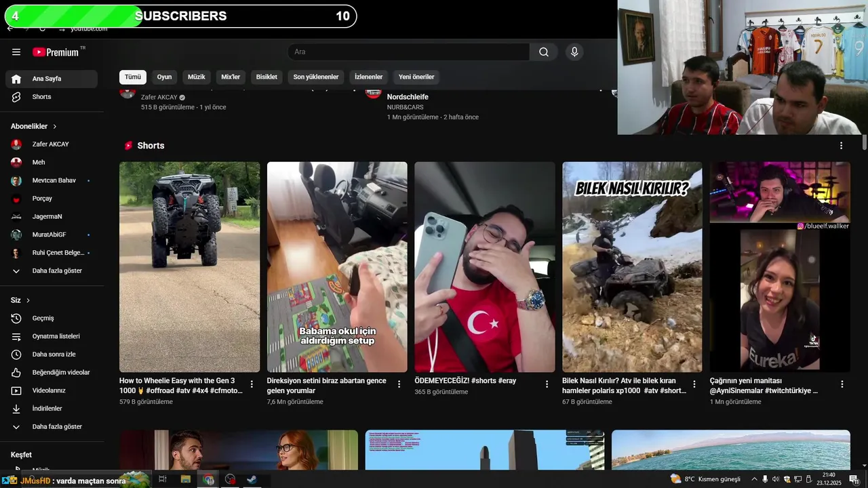
Task: Select the Oyun filter chip
Action: click(x=165, y=77)
